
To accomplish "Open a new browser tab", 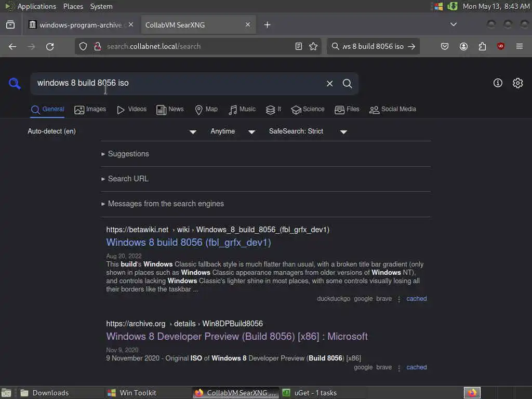I will coord(268,25).
